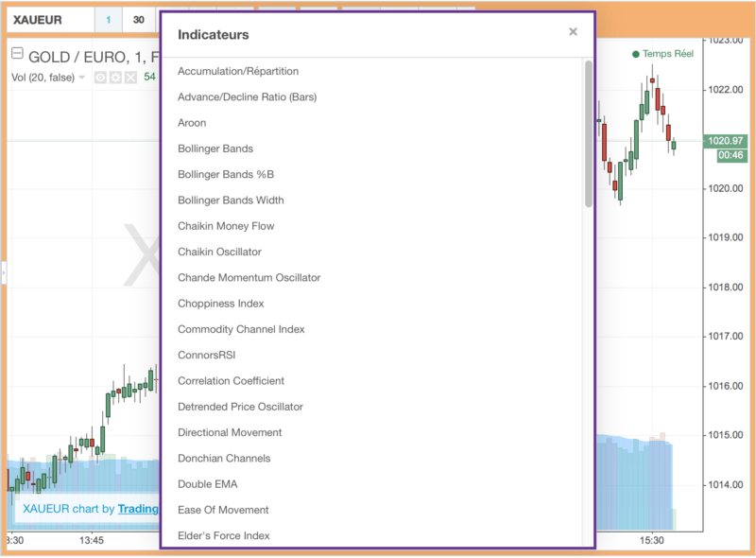The image size is (756, 558).
Task: Open the Vol indicator settings gear
Action: click(x=115, y=78)
